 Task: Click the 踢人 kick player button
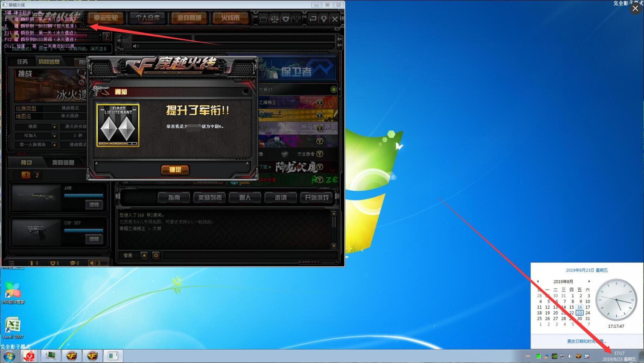pos(245,197)
